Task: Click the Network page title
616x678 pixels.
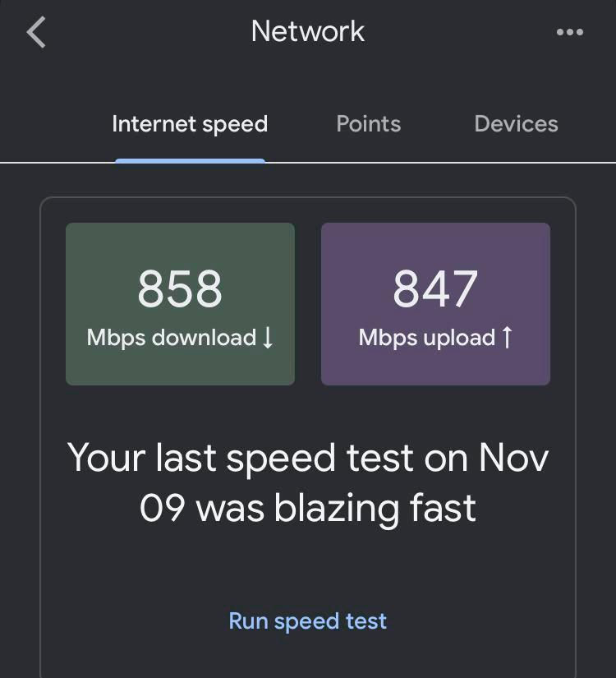Action: (308, 31)
